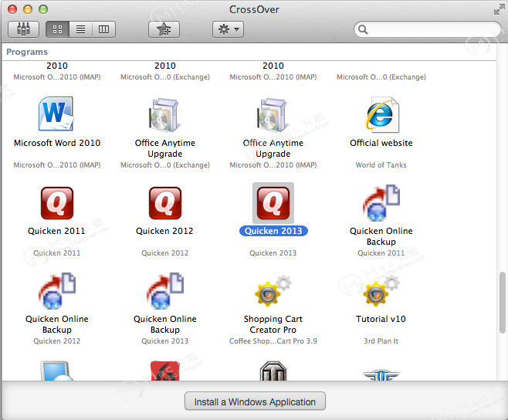Click the 'Quicken 2011' program name label

pos(56,231)
